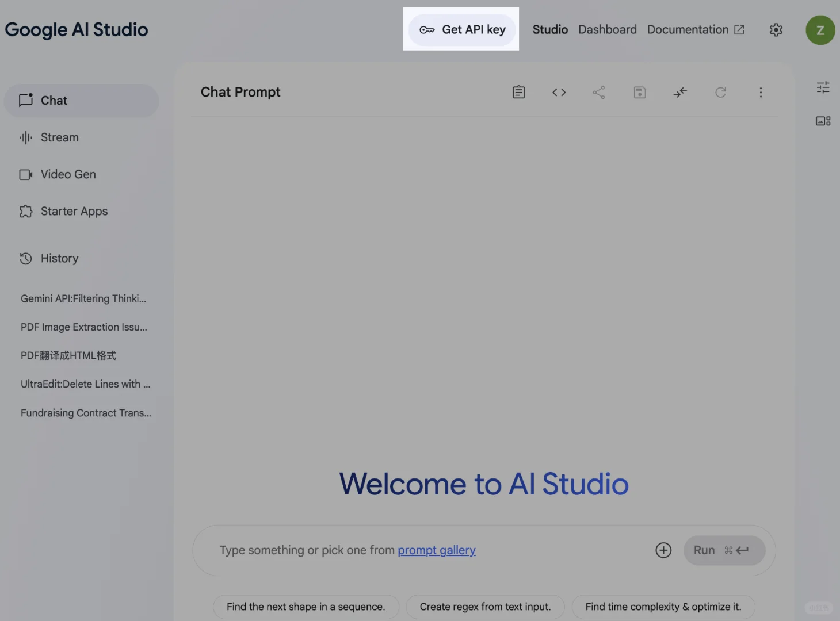The image size is (840, 621).
Task: Click the key icon in Get API key
Action: 427,30
